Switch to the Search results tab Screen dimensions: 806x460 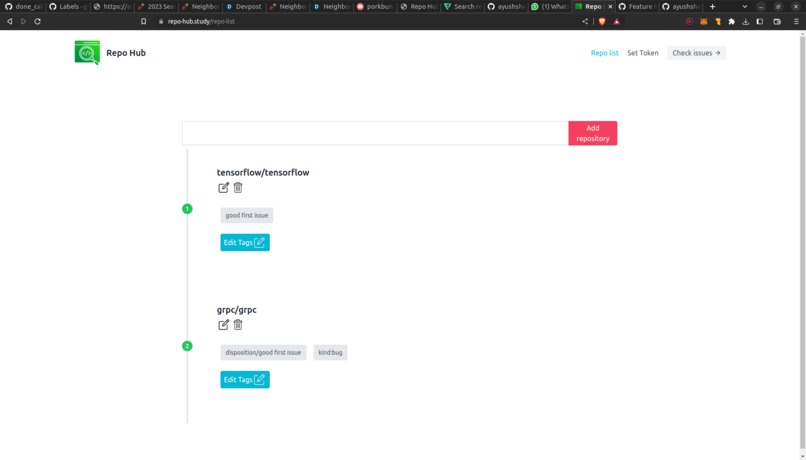pos(463,7)
